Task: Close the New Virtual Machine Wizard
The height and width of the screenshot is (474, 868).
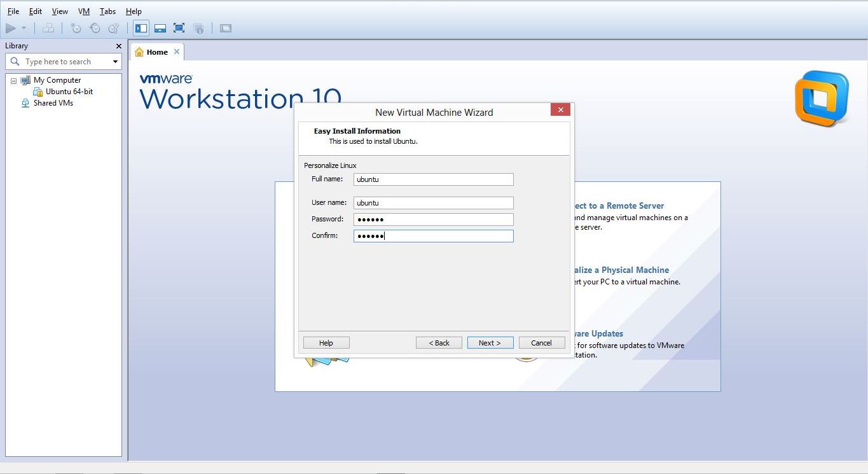Action: (560, 110)
